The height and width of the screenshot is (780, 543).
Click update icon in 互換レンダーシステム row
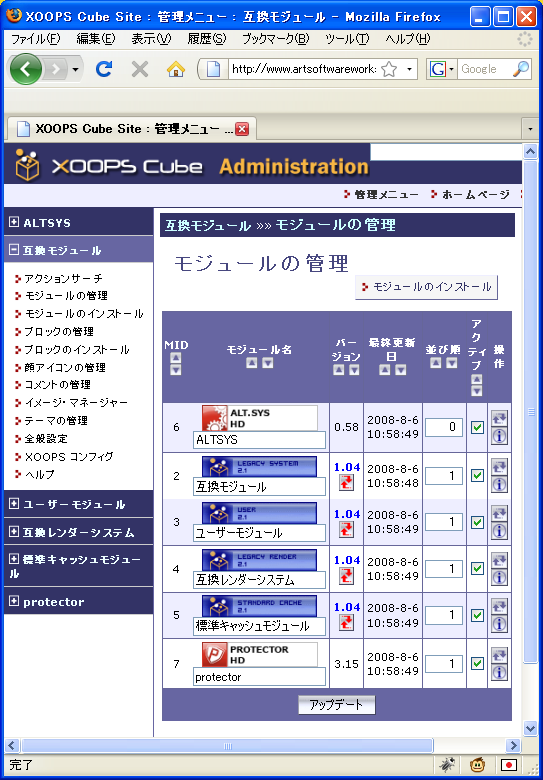pyautogui.click(x=499, y=560)
